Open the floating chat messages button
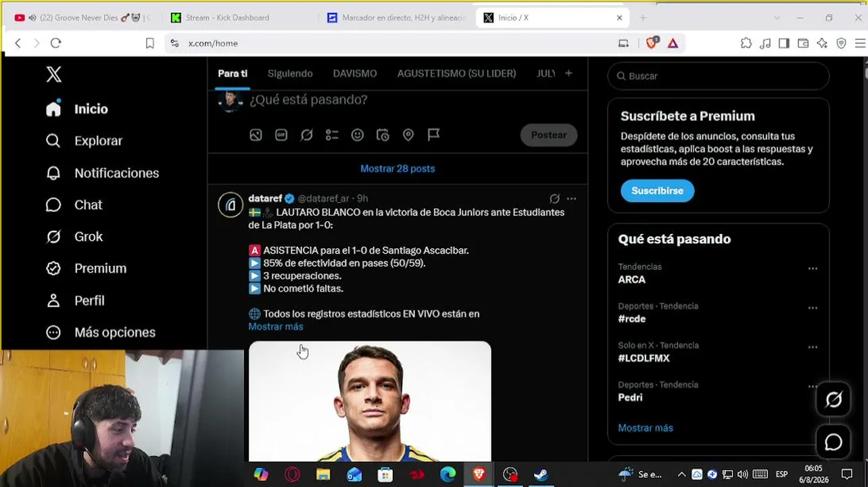 pyautogui.click(x=834, y=442)
